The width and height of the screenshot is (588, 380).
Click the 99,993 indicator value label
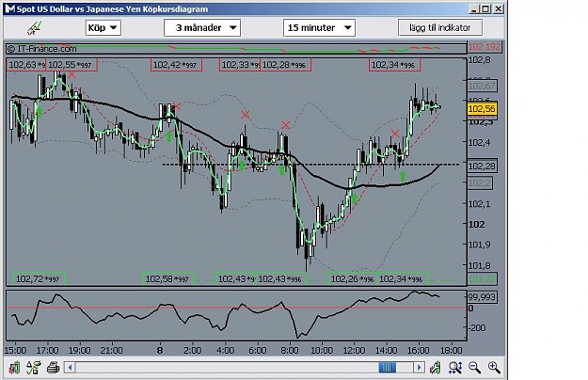[483, 297]
